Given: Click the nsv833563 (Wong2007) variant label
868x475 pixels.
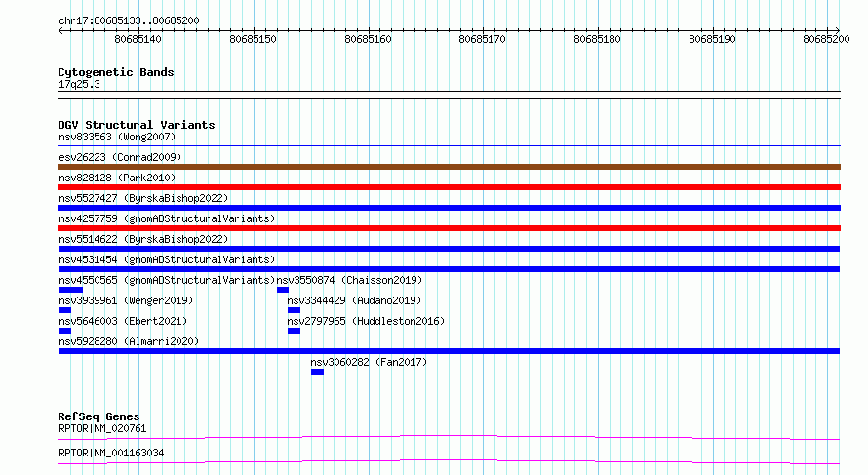Looking at the screenshot, I should [117, 137].
